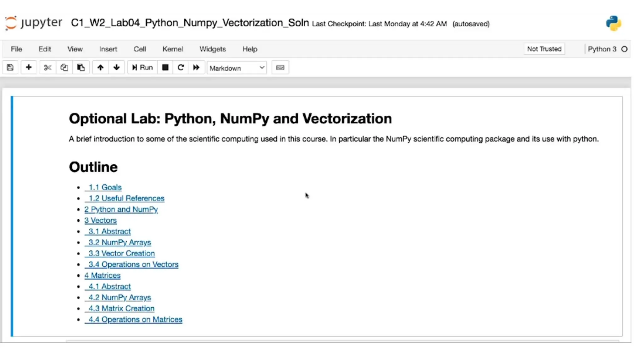Paste cells below icon
This screenshot has width=644, height=362.
(81, 68)
